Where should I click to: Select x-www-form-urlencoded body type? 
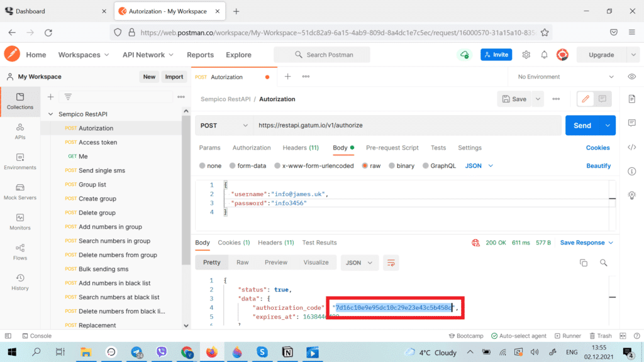coord(314,166)
